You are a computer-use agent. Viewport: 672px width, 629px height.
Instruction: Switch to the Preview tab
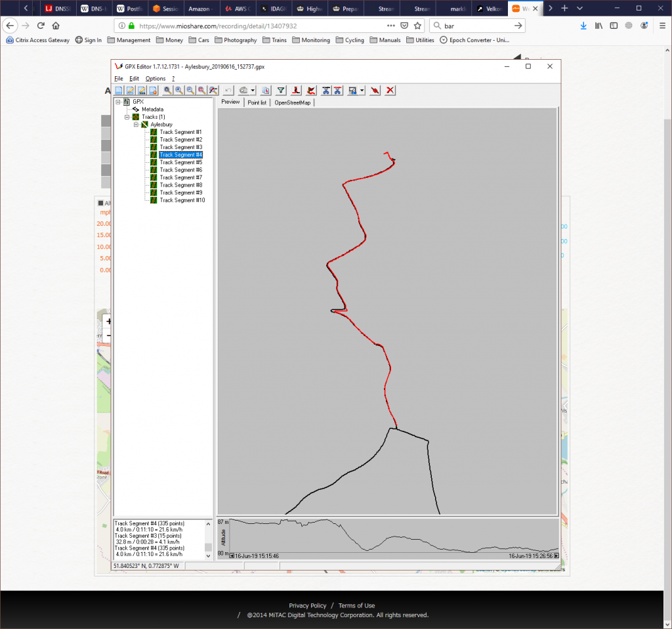(230, 102)
